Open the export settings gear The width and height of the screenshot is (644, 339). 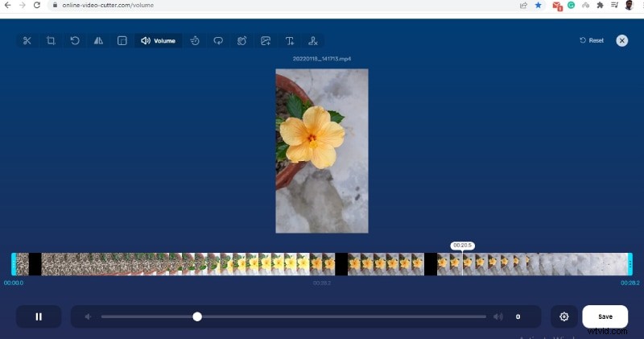tap(564, 316)
